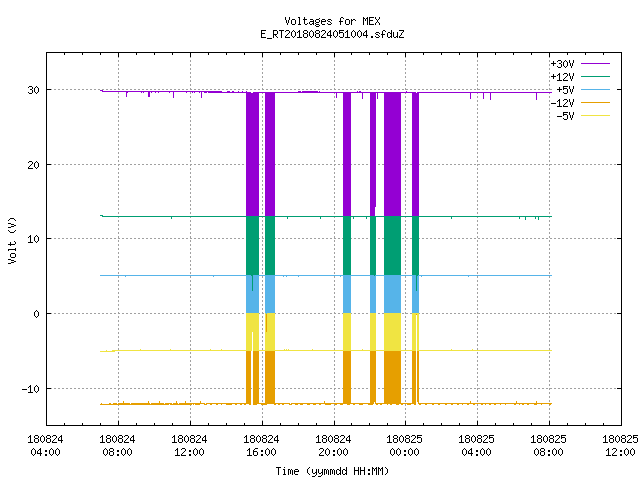Click the x-axis tick 180825 04:00
Image resolution: width=640 pixels, height=480 pixels.
coord(476,446)
